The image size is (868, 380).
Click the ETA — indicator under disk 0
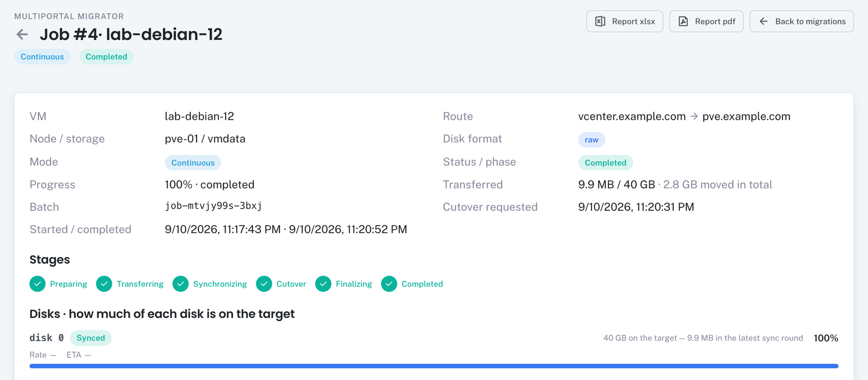coord(79,355)
